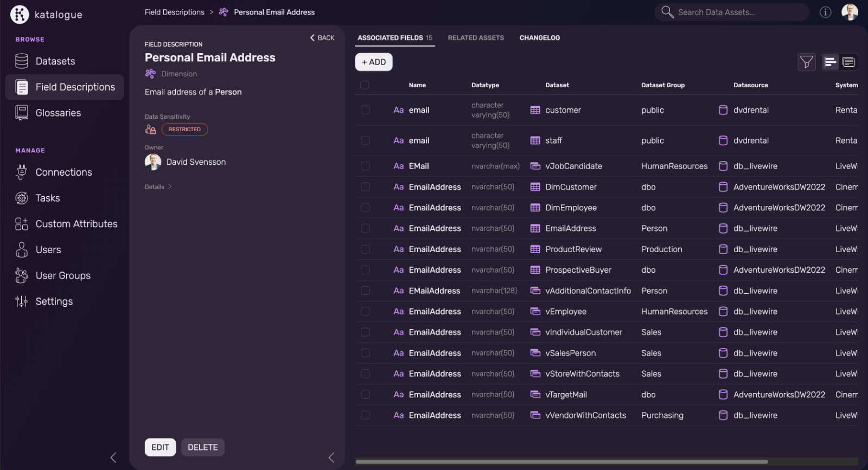
Task: Open the User Groups sidebar icon
Action: 21,275
